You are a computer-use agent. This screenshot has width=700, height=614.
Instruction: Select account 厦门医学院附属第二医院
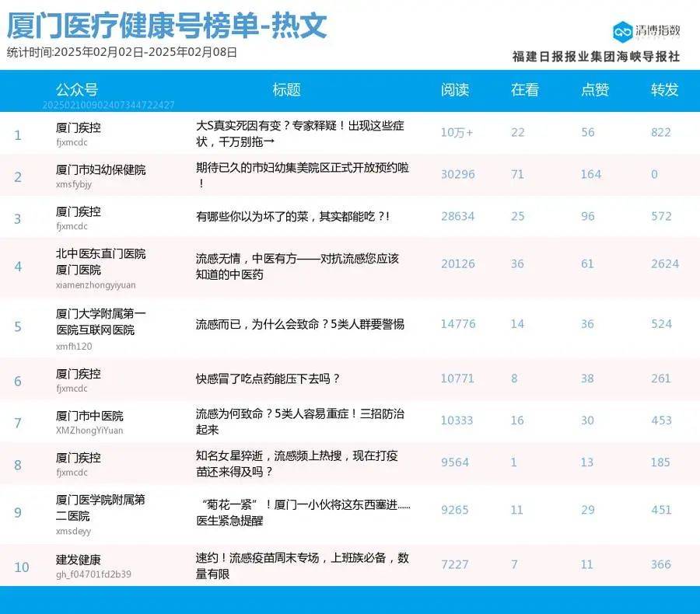[x=100, y=508]
